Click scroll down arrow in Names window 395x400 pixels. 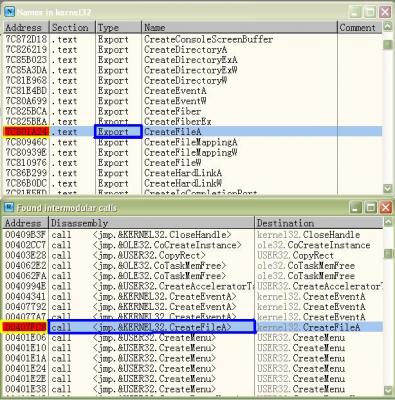[x=388, y=188]
